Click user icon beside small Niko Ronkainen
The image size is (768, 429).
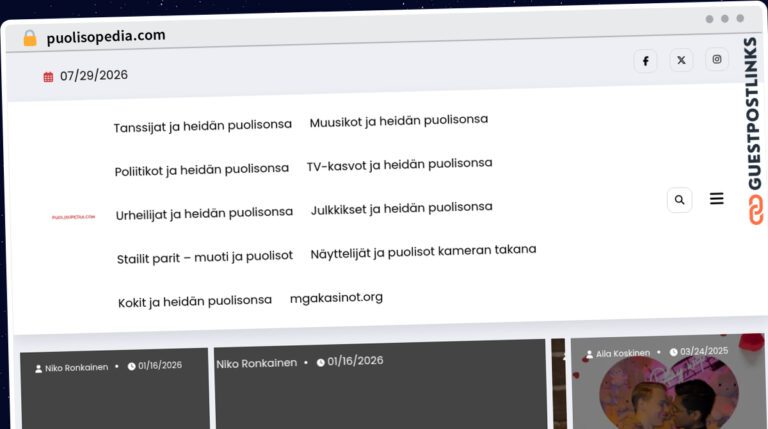(x=39, y=369)
